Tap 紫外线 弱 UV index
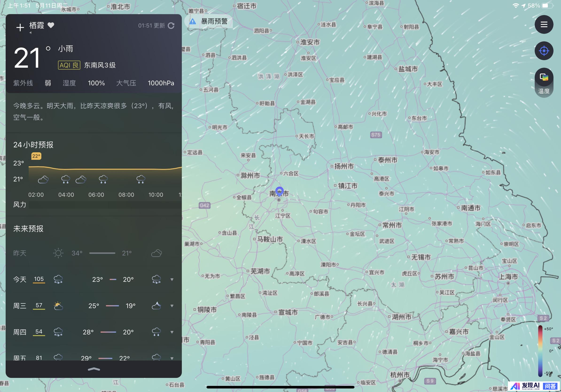This screenshot has width=561, height=392. point(32,83)
